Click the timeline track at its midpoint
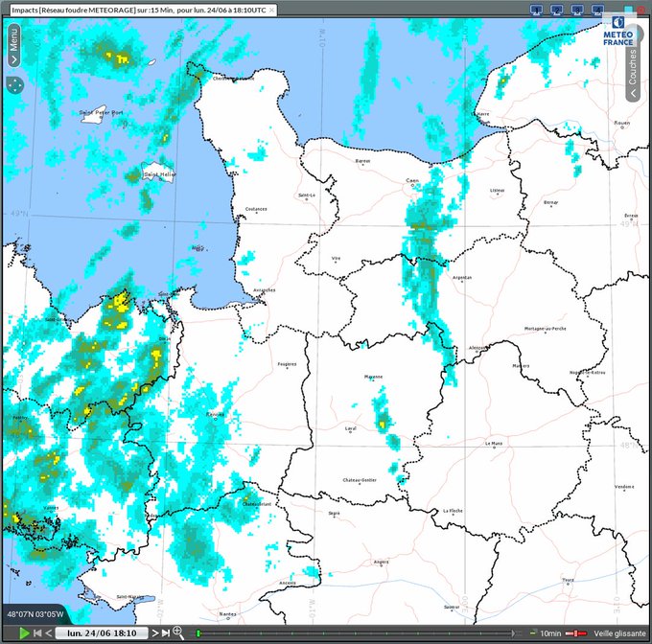652x644 pixels. coord(356,633)
